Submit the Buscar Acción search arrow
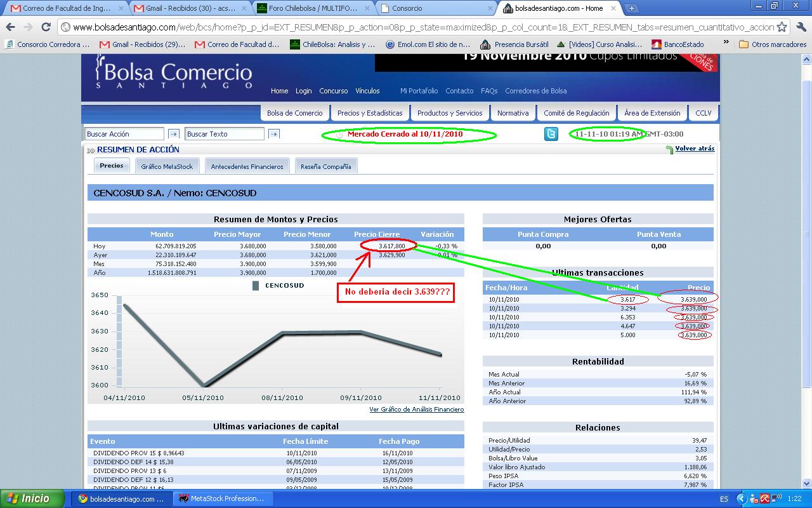Screen dimensions: 812x508 [173, 134]
